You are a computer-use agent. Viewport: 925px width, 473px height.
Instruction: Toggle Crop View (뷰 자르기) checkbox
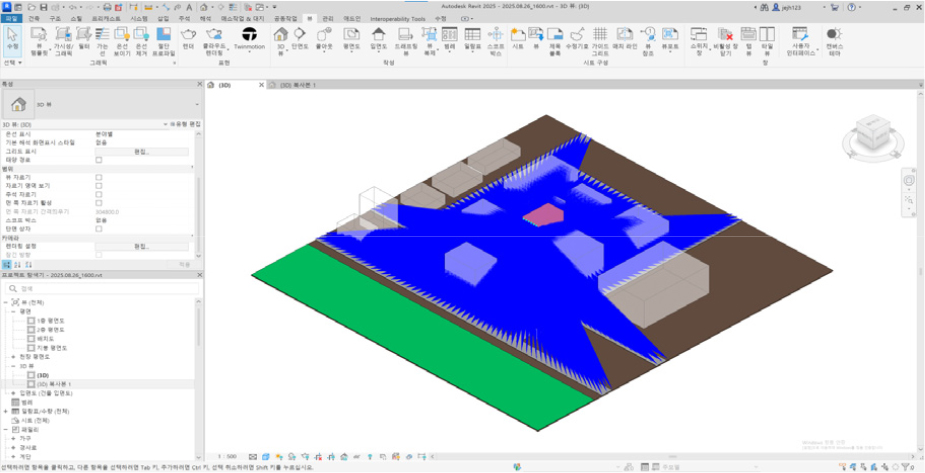point(99,177)
